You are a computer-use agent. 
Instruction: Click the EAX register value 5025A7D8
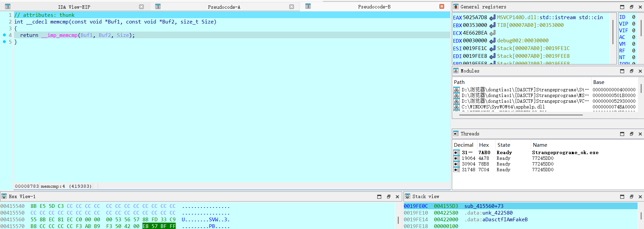pos(475,17)
